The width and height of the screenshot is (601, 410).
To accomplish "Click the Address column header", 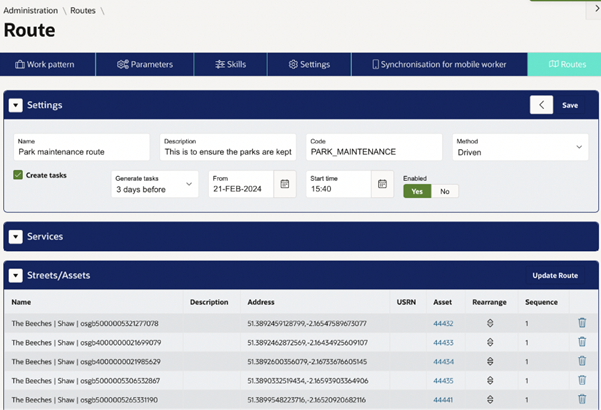I will [x=261, y=302].
